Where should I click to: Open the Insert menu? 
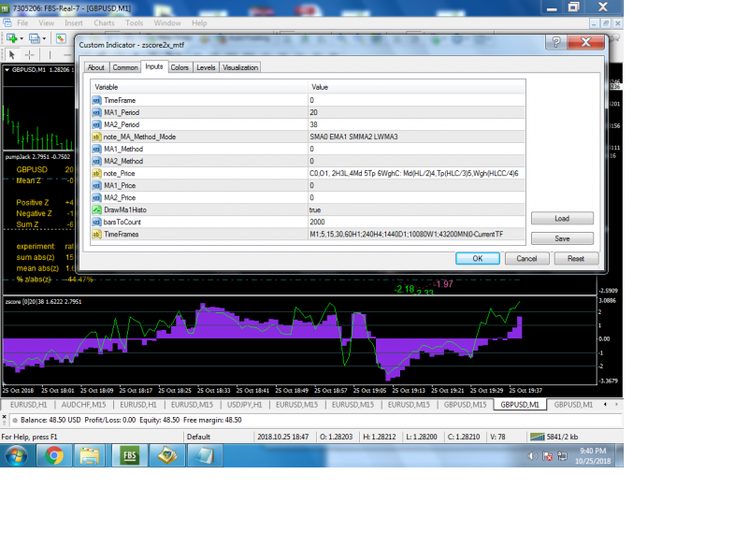pos(74,22)
